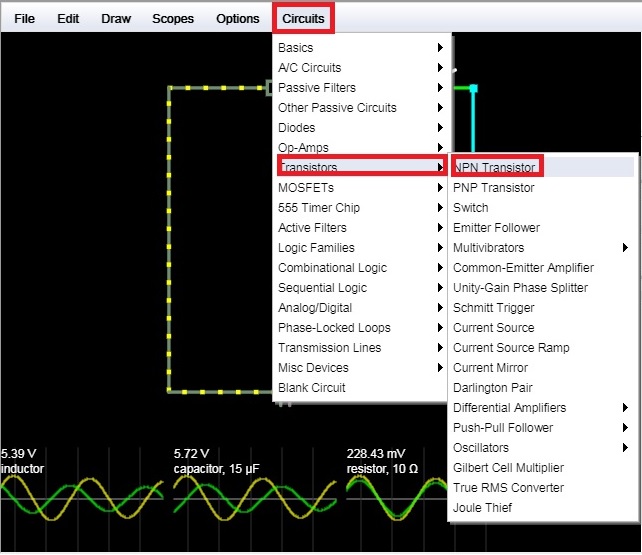
Task: Open the Draw menu
Action: [115, 19]
